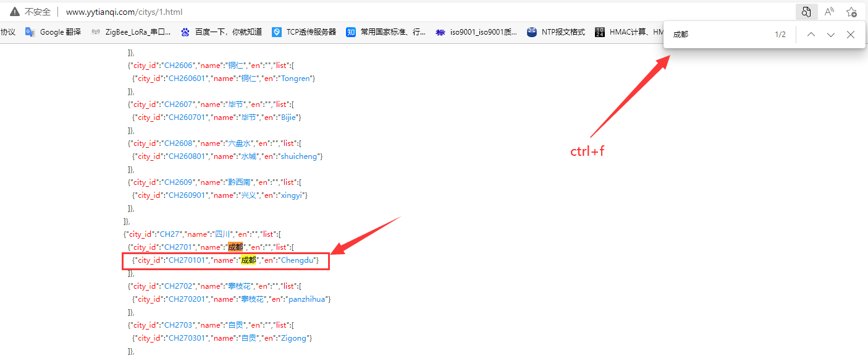The width and height of the screenshot is (868, 358).
Task: Click the find bar search text field
Action: 717,35
